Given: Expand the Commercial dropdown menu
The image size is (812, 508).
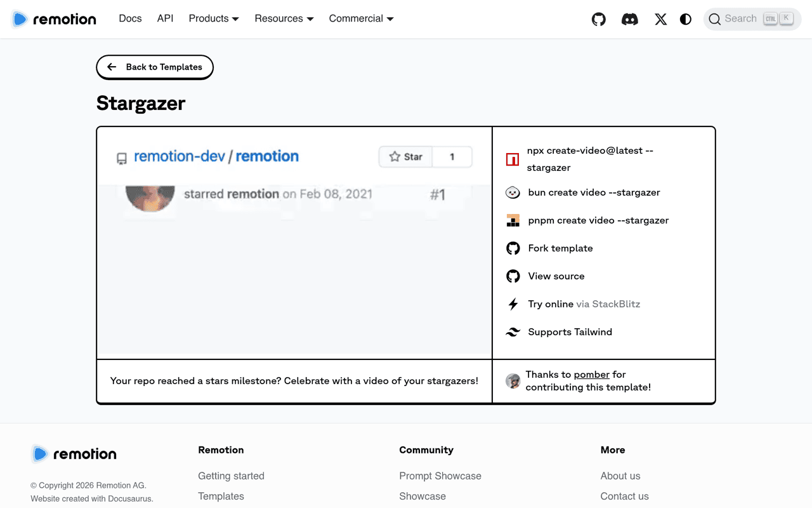Looking at the screenshot, I should 361,18.
